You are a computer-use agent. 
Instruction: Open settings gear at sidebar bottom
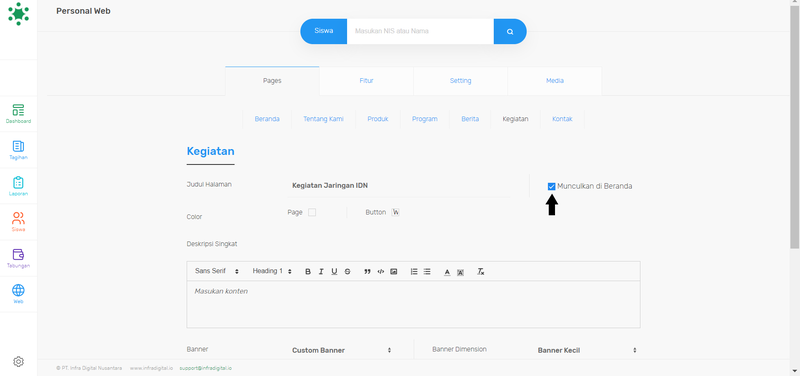pos(18,362)
